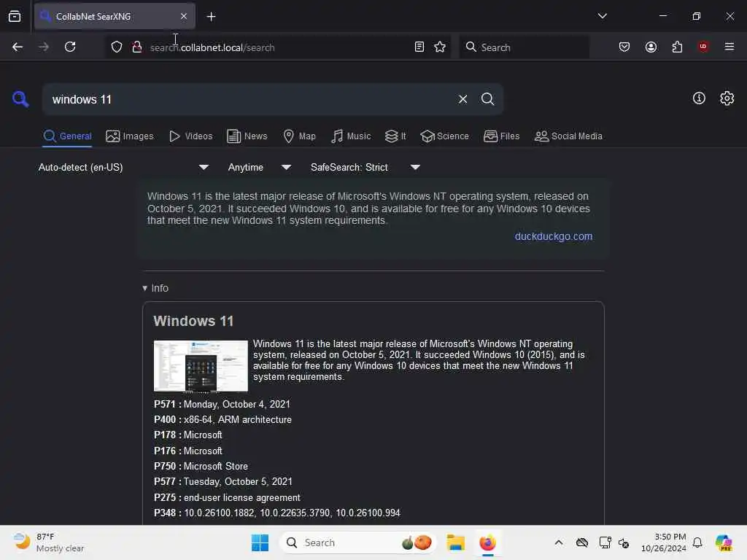
Task: Open the weather widget
Action: pos(48,542)
